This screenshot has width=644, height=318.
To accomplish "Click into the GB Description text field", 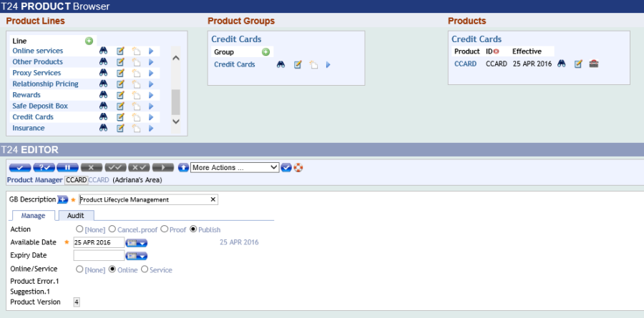I will pyautogui.click(x=148, y=200).
